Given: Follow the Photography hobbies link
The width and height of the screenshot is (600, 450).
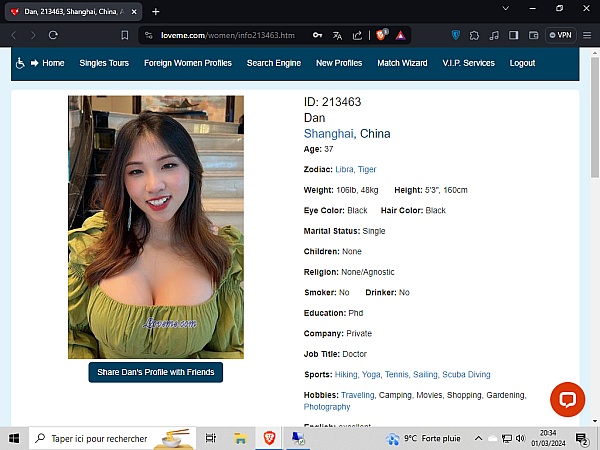Looking at the screenshot, I should [x=327, y=407].
